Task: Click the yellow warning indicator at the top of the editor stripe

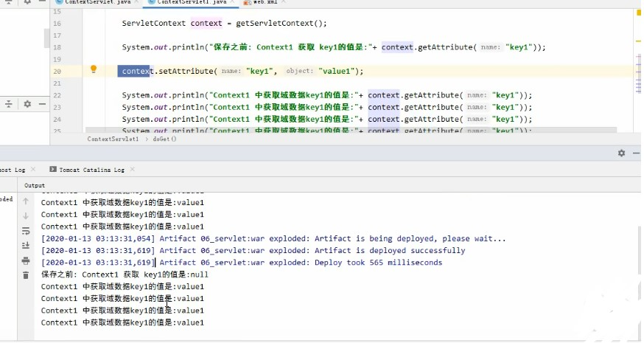Action: pos(639,13)
